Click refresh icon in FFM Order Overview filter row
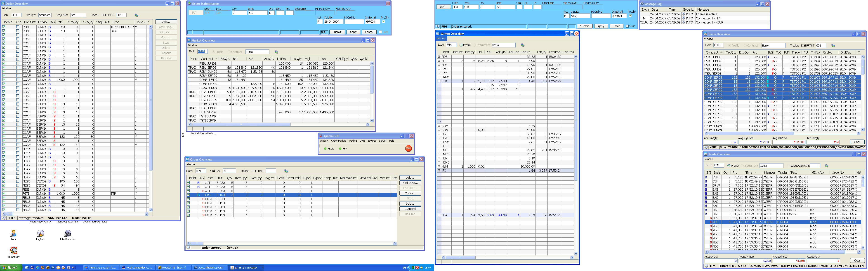This screenshot has width=868, height=271. point(286,171)
